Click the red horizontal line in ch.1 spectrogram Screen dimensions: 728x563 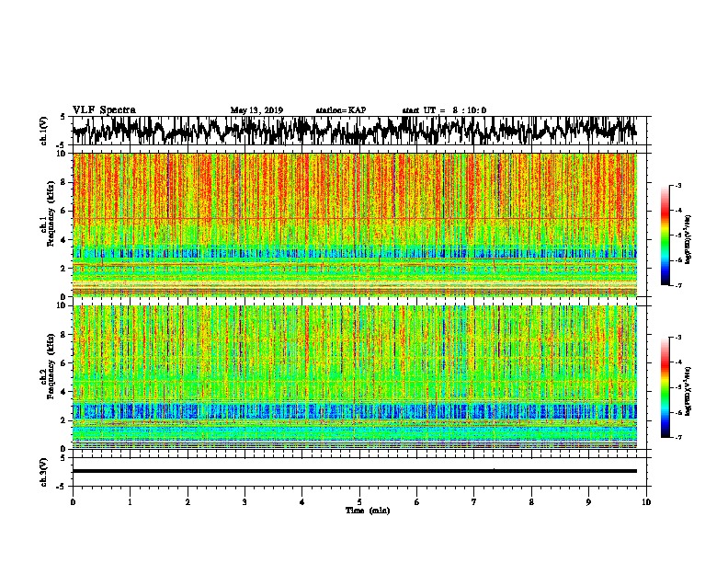(355, 218)
